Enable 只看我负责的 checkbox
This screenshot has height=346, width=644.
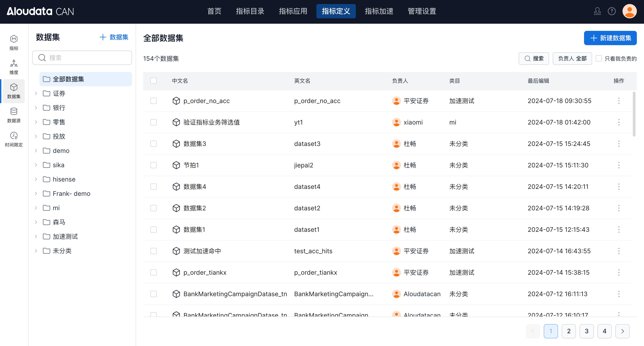click(599, 58)
